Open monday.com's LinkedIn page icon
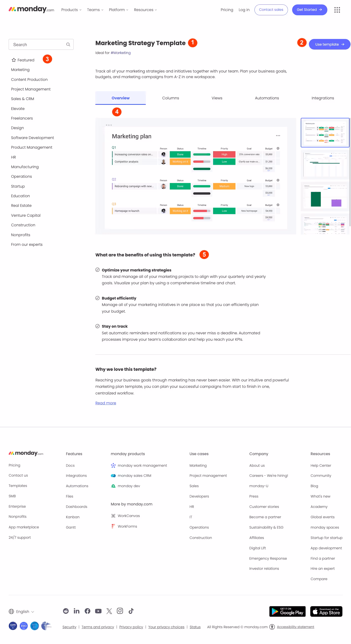351x644 pixels. 76,611
